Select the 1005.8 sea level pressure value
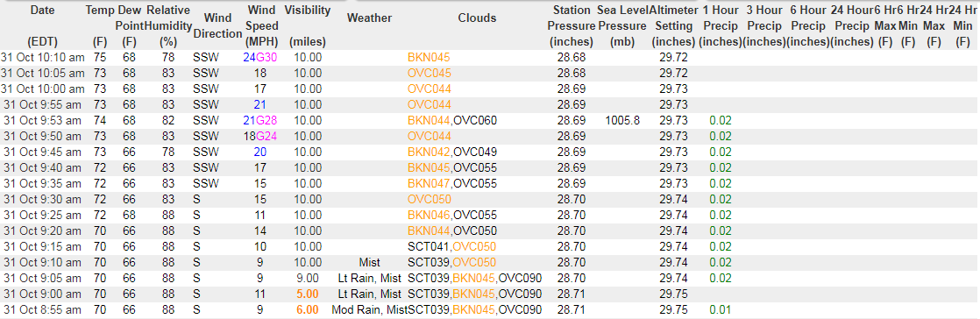The width and height of the screenshot is (980, 319). coord(622,120)
